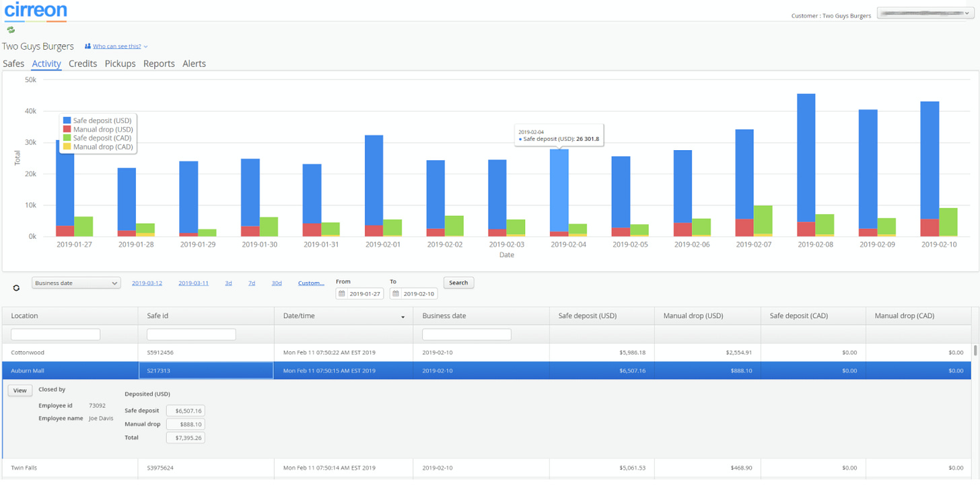980x492 pixels.
Task: Click the green refresh icon below the logo
Action: point(11,30)
